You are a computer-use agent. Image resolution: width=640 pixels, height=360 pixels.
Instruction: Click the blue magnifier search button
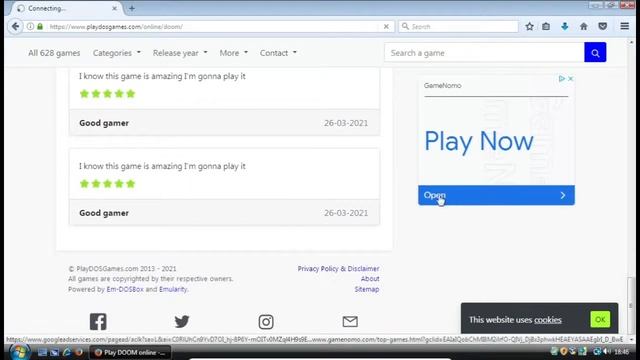[595, 53]
